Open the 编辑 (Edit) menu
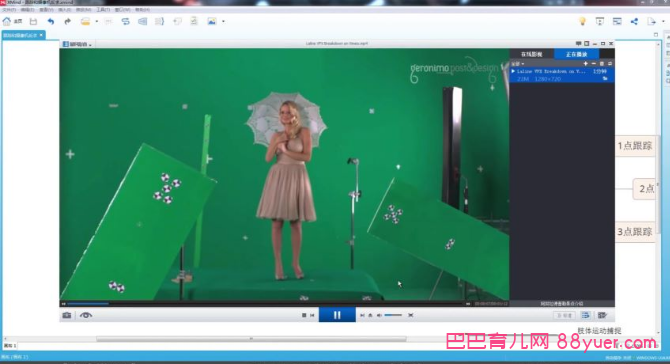The image size is (670, 364). click(x=27, y=9)
